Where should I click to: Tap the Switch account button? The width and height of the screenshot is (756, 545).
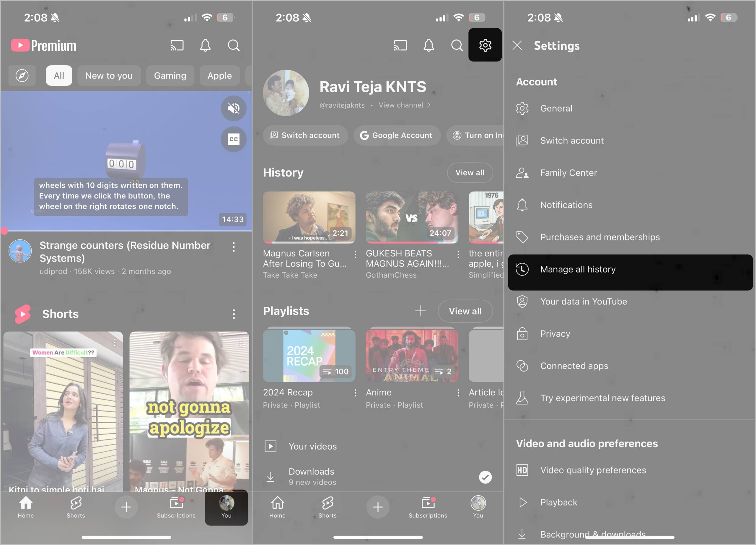pyautogui.click(x=305, y=135)
